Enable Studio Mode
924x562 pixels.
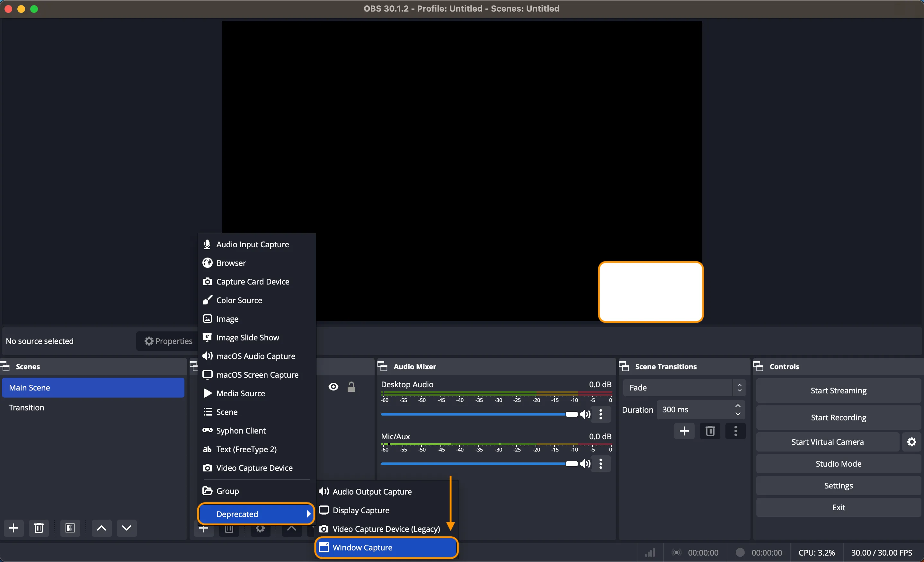[x=839, y=463]
